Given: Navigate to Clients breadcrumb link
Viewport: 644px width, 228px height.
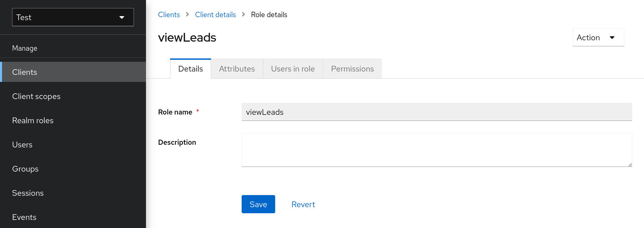Looking at the screenshot, I should (x=169, y=15).
